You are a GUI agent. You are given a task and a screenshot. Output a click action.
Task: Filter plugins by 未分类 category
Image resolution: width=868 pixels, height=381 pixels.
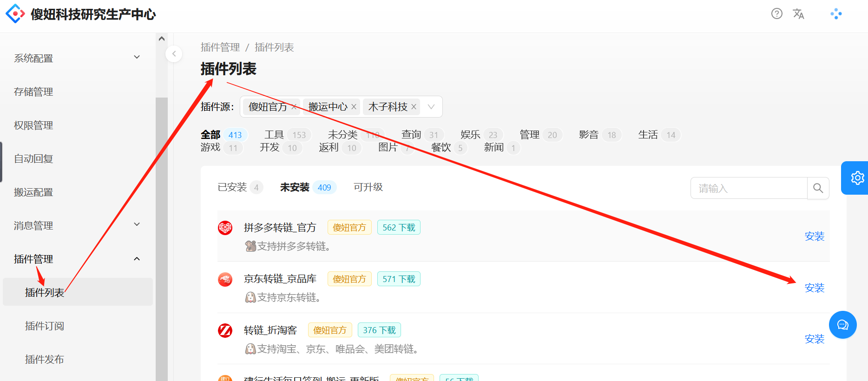(356, 135)
